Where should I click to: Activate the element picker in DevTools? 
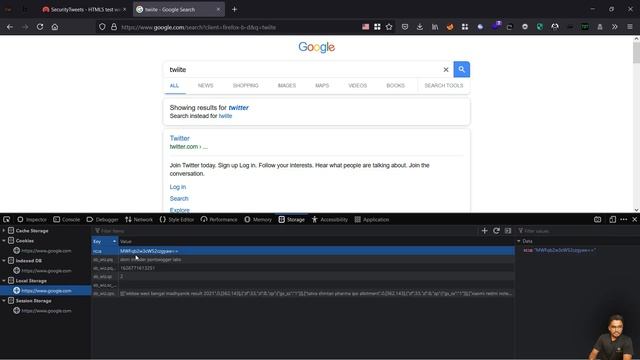(x=7, y=220)
